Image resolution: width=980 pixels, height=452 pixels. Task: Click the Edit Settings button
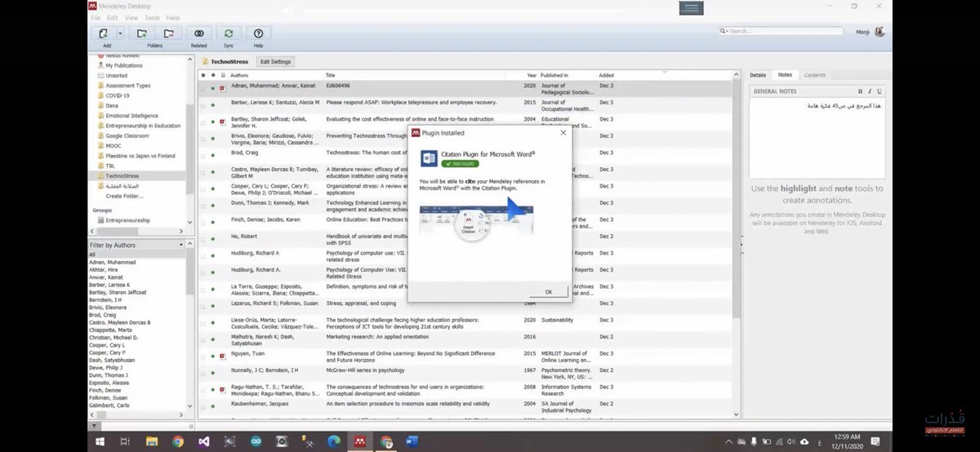(x=274, y=62)
